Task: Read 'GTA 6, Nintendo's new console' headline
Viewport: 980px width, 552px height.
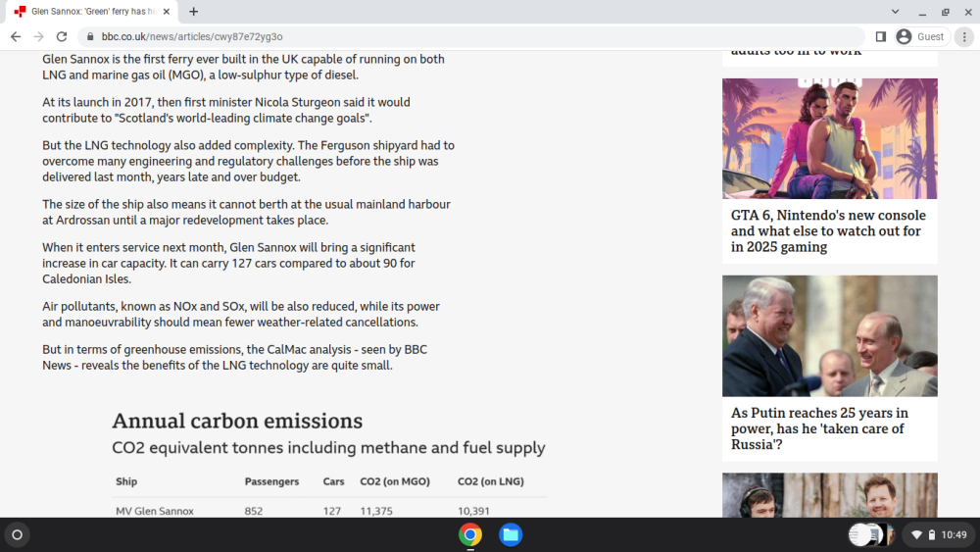Action: 828,230
